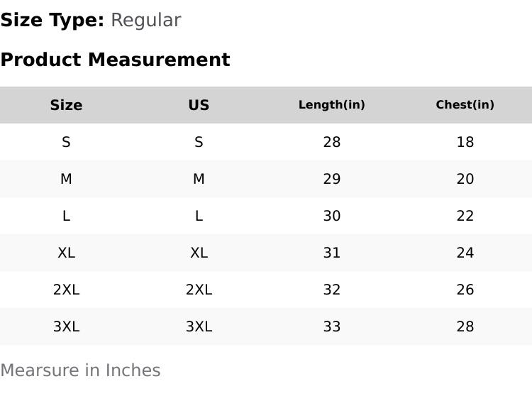Click the Mearsure in Inches note

point(80,370)
